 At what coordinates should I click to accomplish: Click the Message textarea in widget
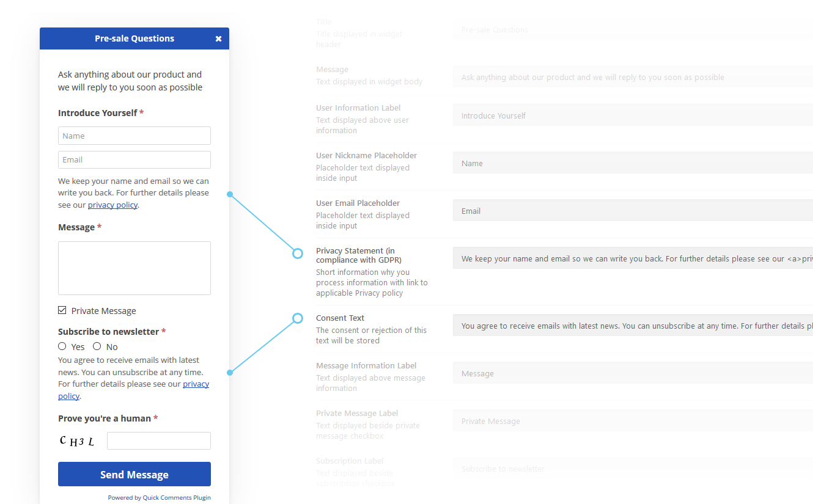pyautogui.click(x=134, y=268)
